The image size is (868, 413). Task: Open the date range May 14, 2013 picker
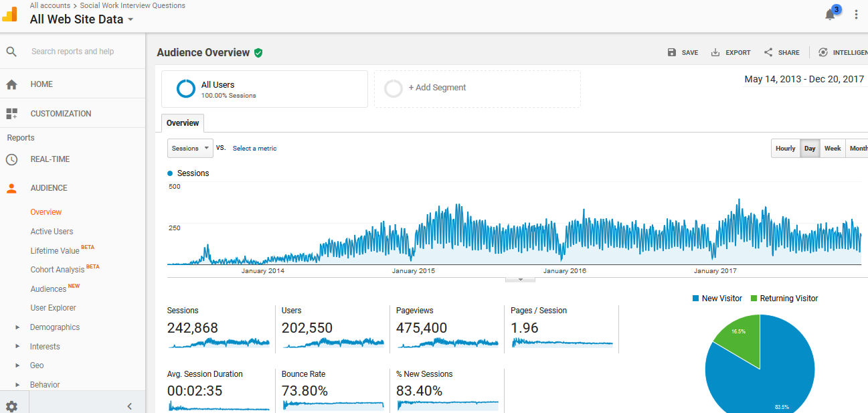[804, 79]
